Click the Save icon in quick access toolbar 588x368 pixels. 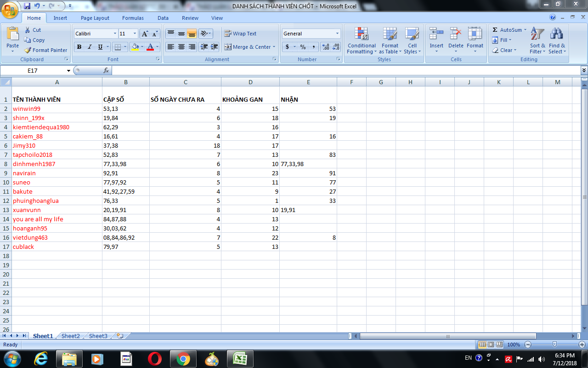27,6
